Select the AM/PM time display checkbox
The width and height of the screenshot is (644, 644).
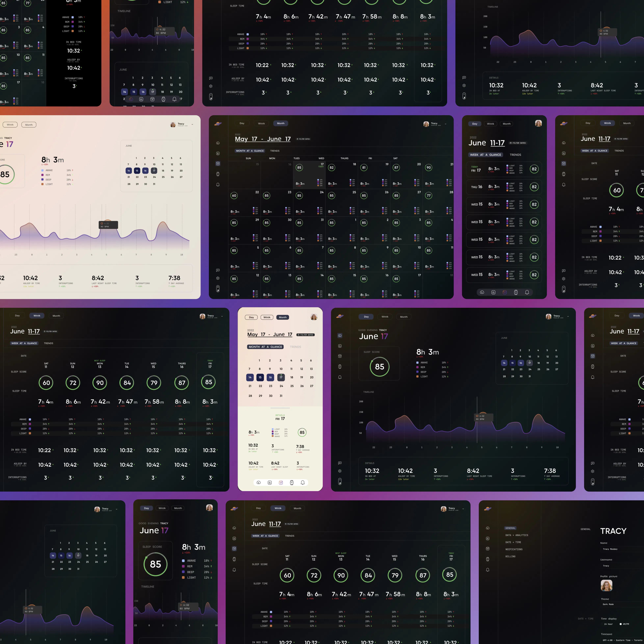[x=620, y=624]
